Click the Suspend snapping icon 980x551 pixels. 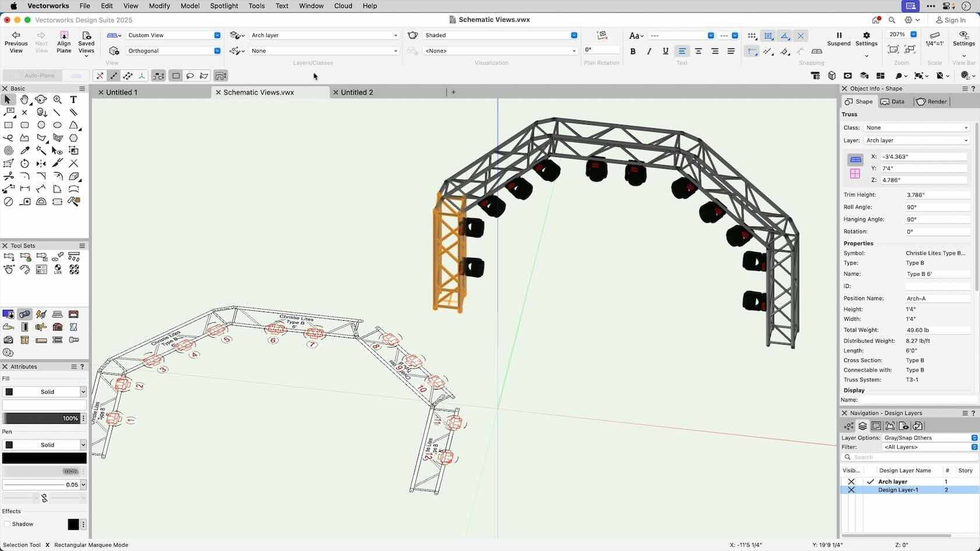coord(839,36)
